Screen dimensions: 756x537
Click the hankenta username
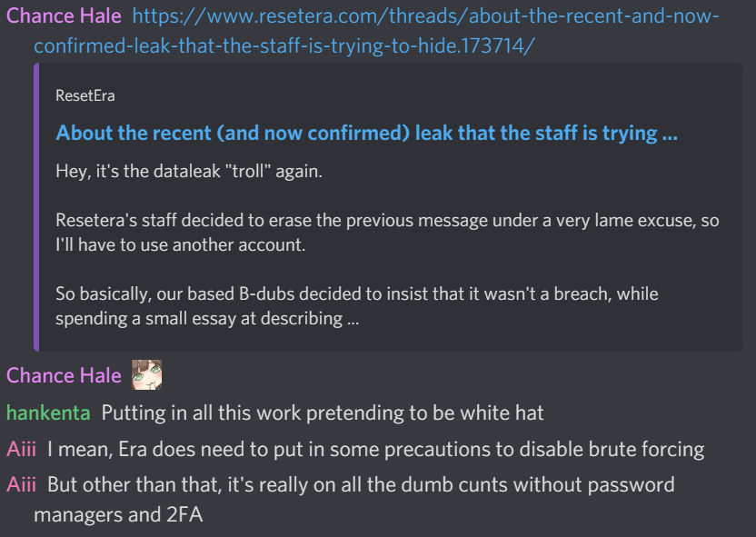(x=48, y=413)
